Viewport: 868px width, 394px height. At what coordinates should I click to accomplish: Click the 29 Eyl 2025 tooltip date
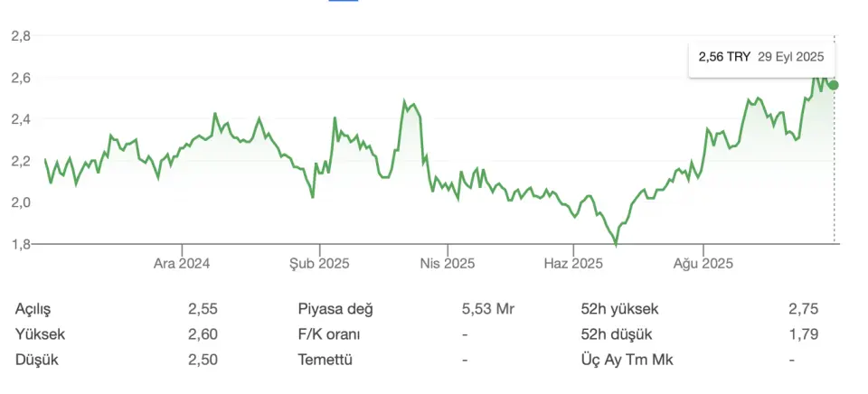click(791, 57)
